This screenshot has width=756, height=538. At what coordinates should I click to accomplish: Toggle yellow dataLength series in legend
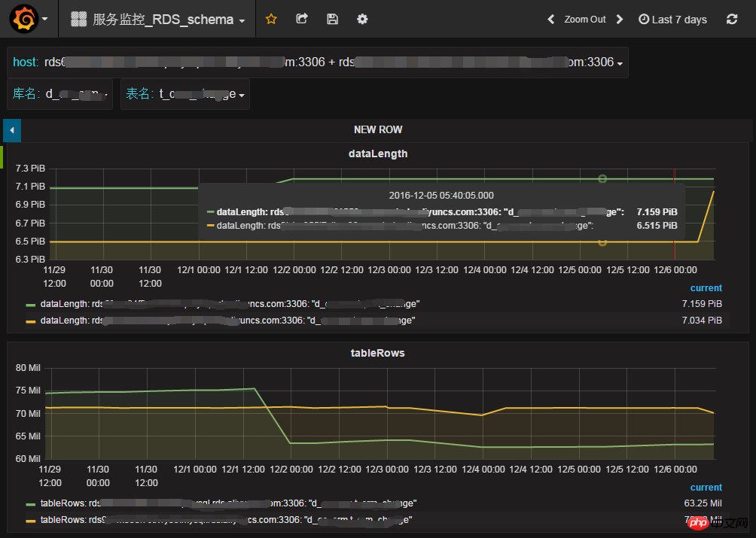(x=227, y=321)
